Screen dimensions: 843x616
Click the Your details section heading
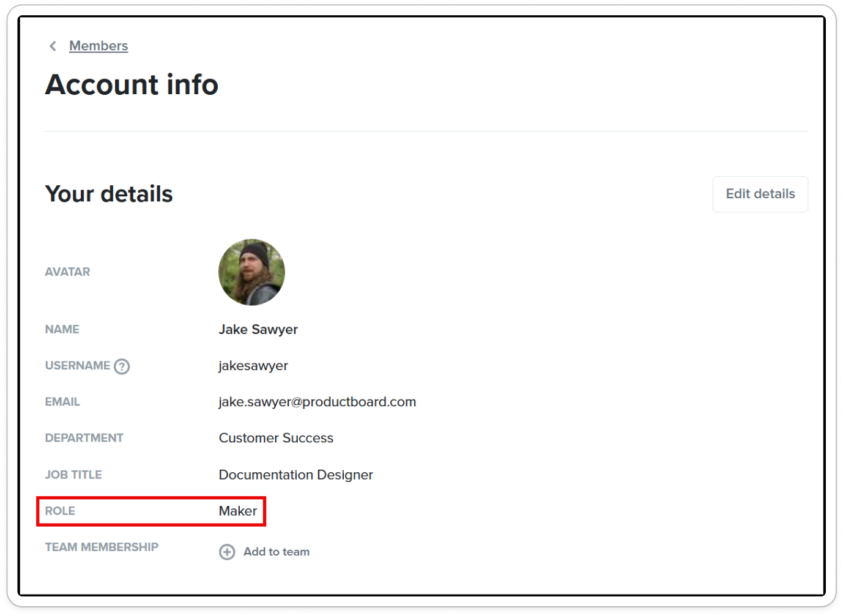click(x=109, y=194)
